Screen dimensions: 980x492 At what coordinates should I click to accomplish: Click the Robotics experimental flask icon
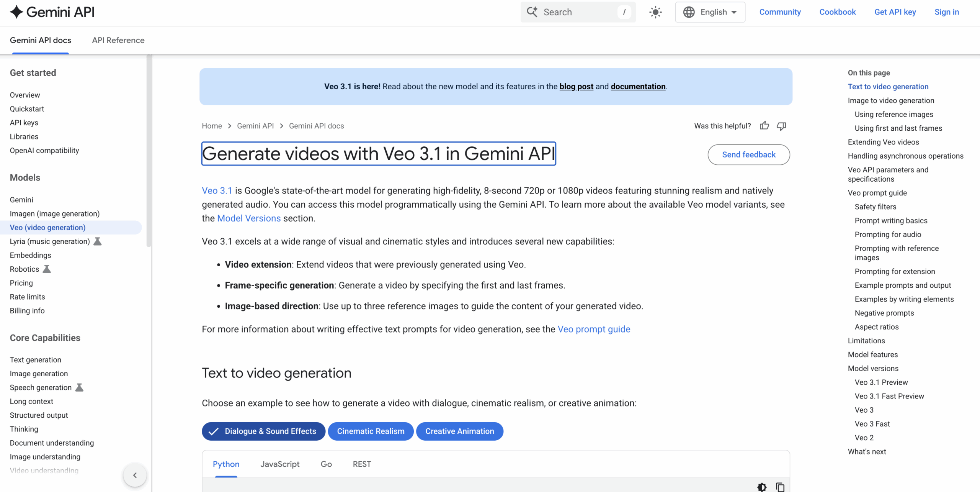pos(47,269)
